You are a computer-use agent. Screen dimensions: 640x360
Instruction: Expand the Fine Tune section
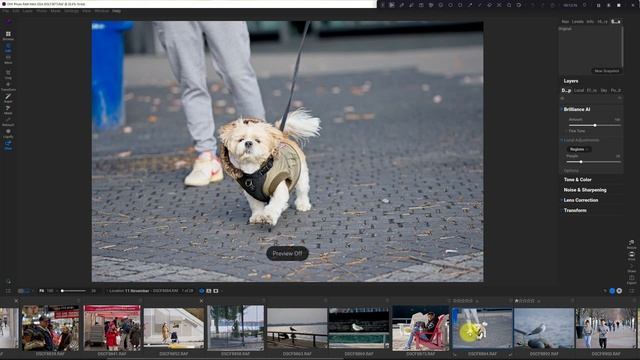tap(577, 131)
